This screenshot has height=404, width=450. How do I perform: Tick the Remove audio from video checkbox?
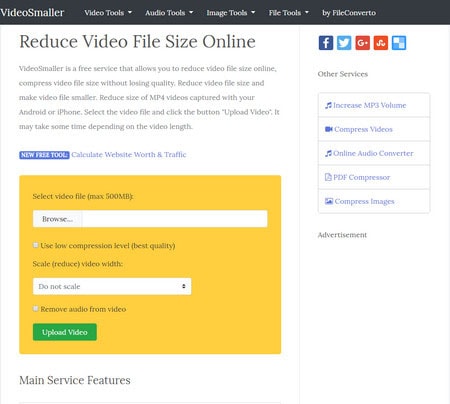pos(36,309)
